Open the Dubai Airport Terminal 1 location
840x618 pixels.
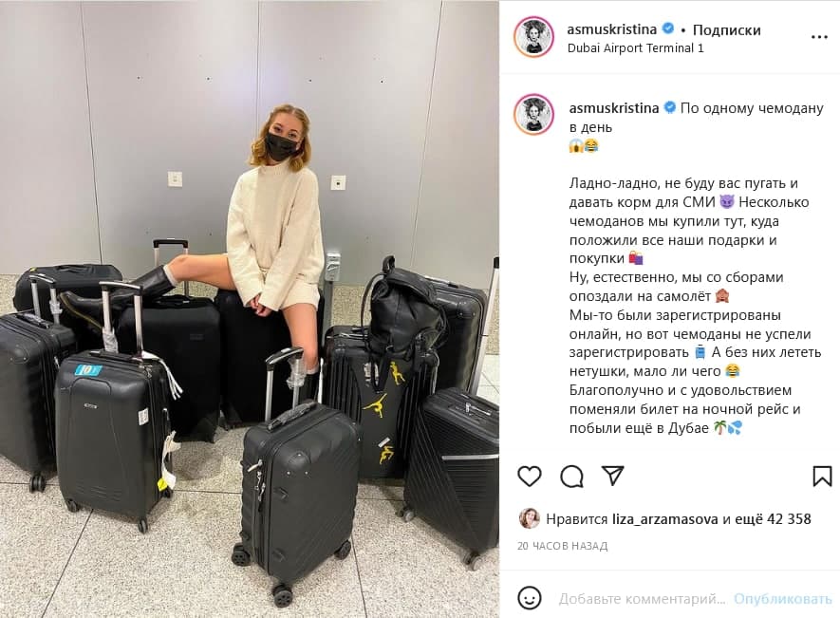635,47
